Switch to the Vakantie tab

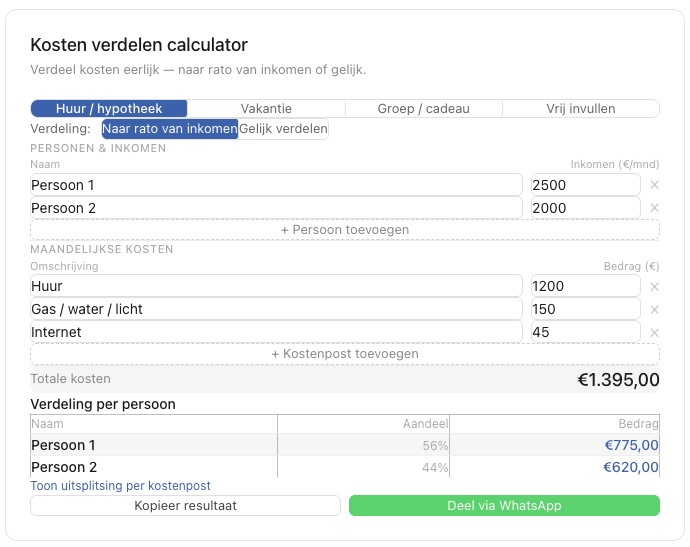[x=266, y=109]
